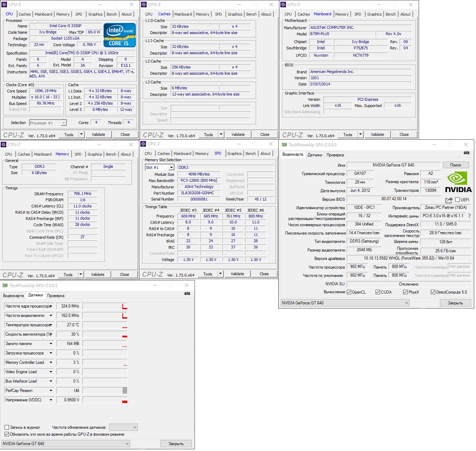
Task: Click the camera icon in the GPU-Z sensors window
Action: (x=187, y=294)
